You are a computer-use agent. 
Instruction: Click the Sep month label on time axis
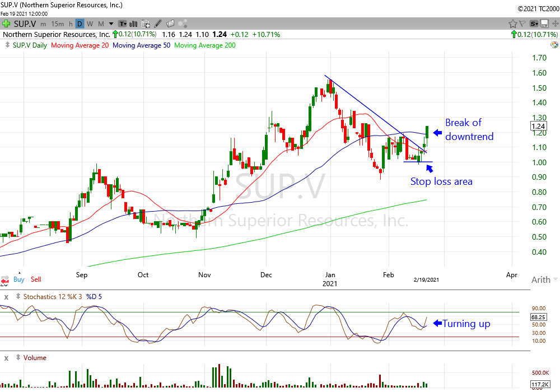82,275
